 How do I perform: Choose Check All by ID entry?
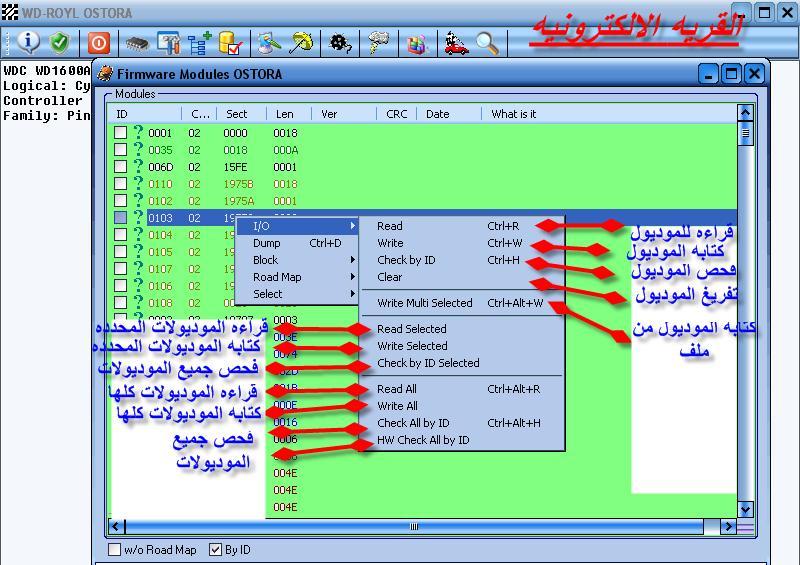(462, 423)
